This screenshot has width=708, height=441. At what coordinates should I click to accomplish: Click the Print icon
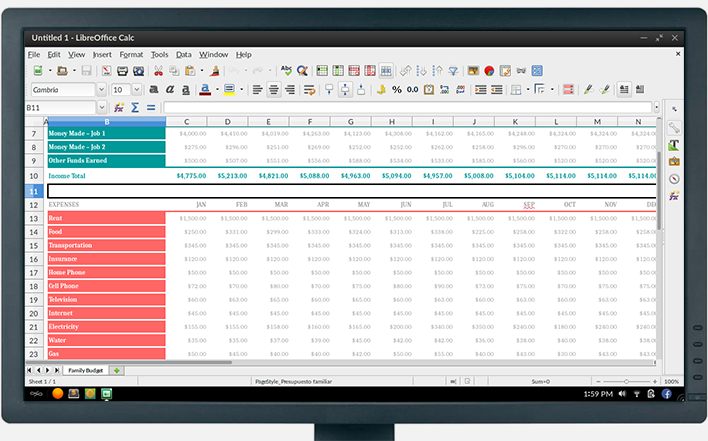[x=122, y=72]
